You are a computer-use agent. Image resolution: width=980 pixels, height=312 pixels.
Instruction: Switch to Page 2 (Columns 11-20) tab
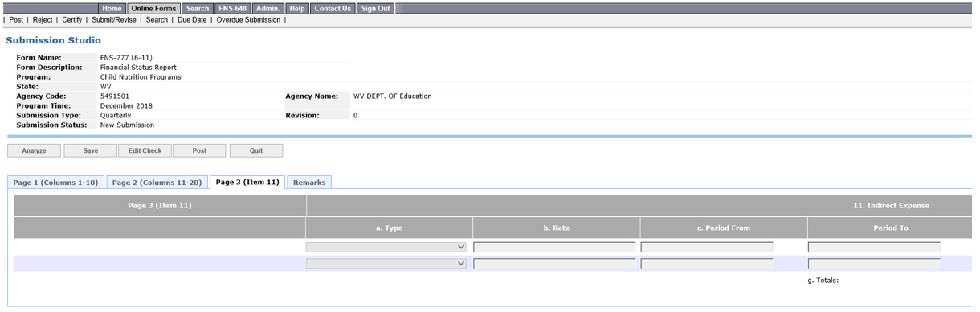tap(157, 183)
